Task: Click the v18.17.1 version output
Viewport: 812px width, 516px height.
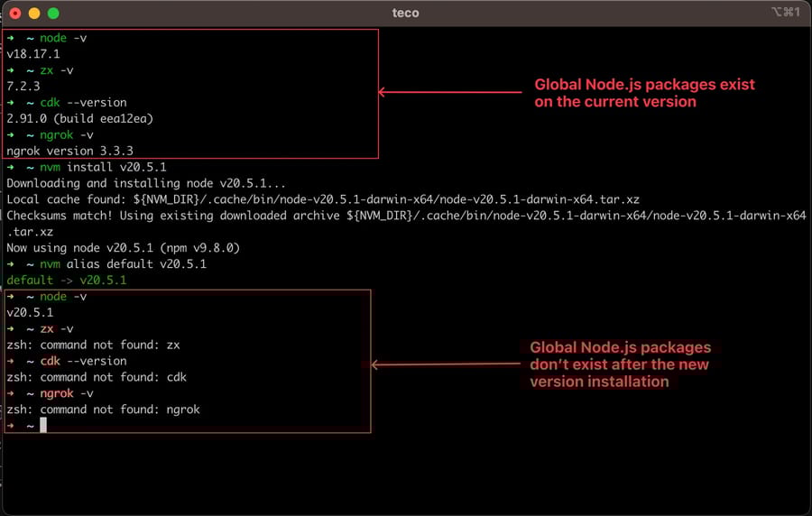Action: pos(33,54)
